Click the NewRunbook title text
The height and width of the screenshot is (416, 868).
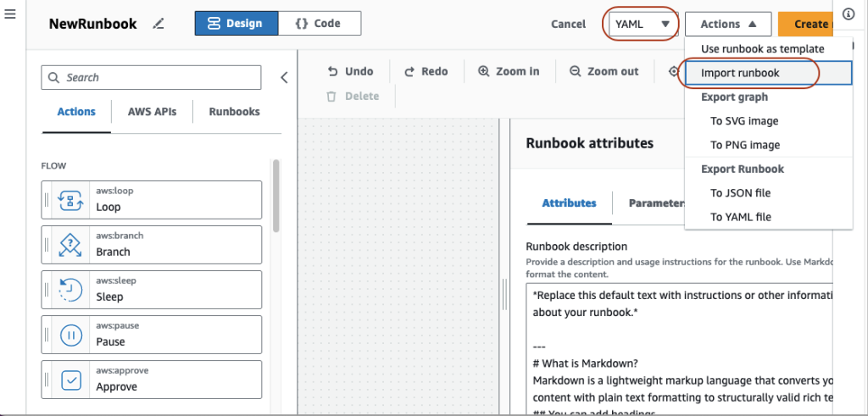click(x=93, y=24)
